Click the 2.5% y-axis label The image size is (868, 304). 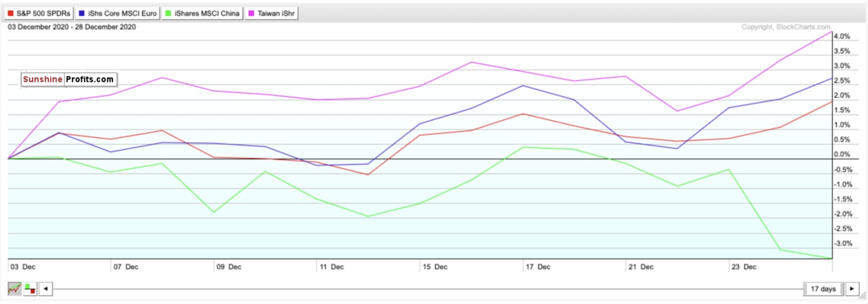[x=842, y=81]
